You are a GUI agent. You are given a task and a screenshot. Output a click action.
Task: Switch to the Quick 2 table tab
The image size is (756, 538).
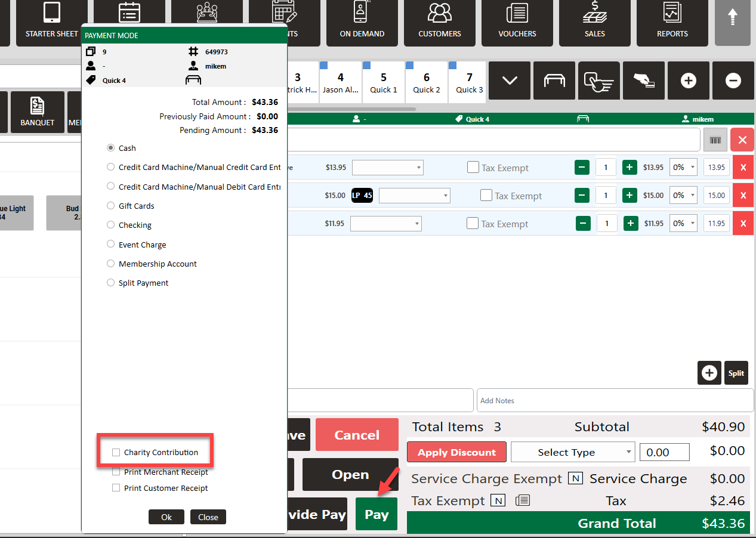click(x=426, y=82)
